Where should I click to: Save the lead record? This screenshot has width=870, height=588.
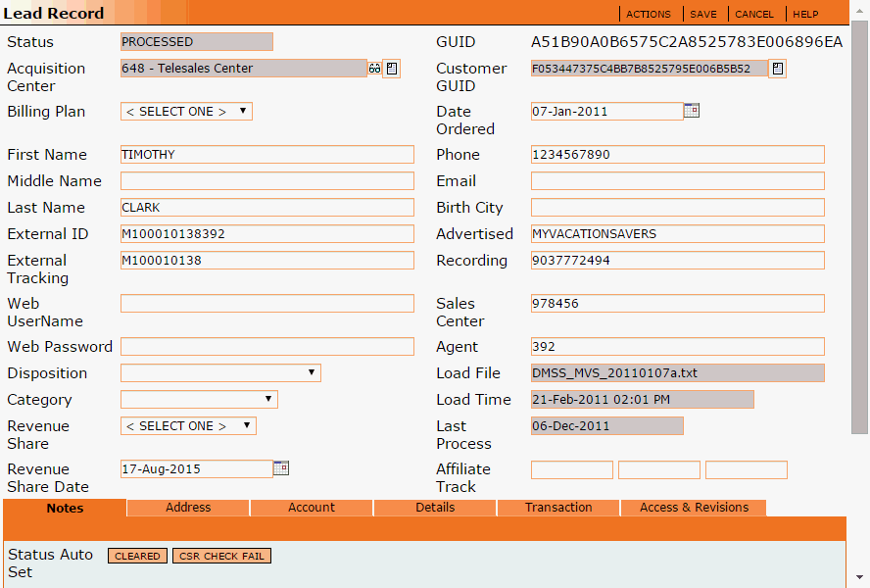point(703,15)
